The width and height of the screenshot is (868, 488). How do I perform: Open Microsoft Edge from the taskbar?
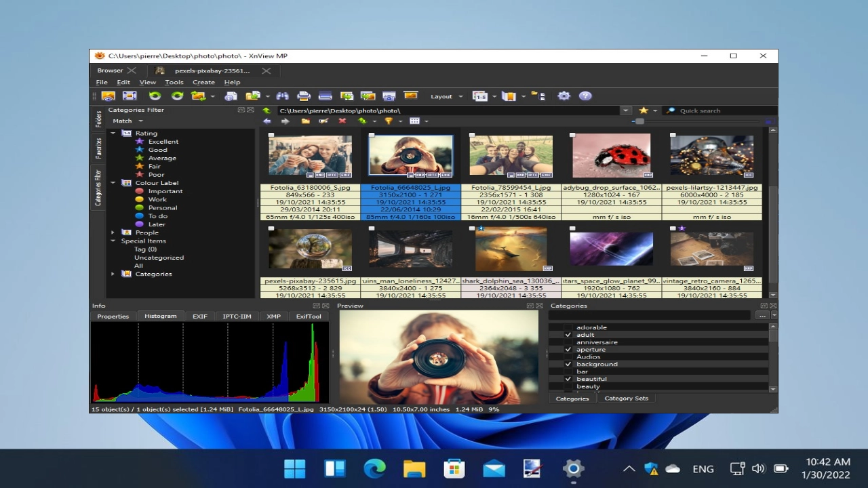coord(374,468)
